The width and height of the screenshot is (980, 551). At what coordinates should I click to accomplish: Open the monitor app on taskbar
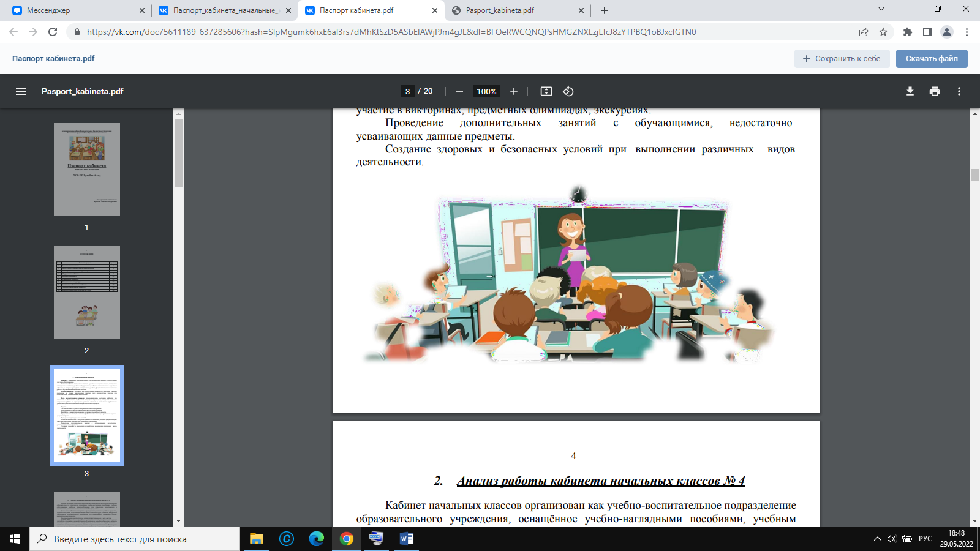click(377, 539)
